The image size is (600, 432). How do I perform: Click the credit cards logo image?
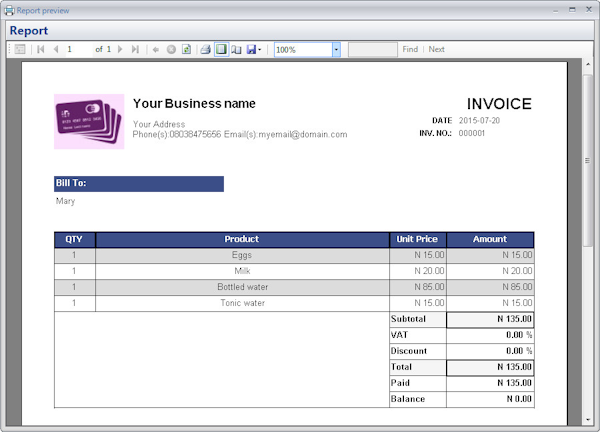89,121
